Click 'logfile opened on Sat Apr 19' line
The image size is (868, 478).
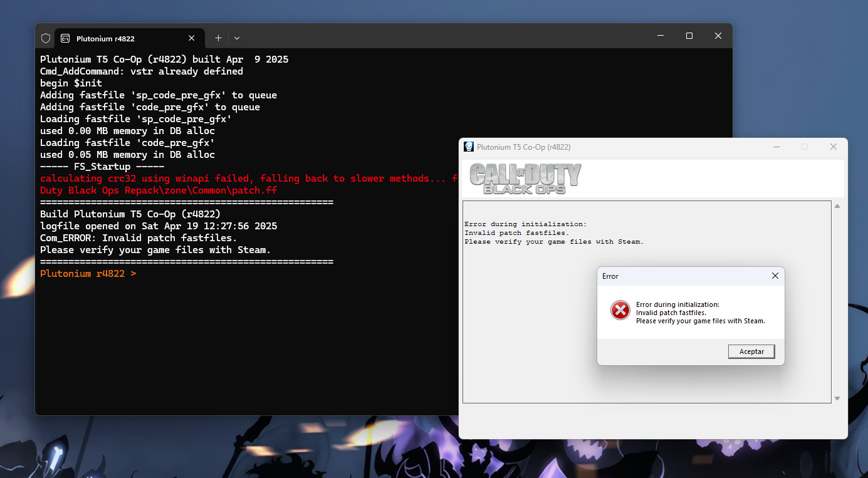[x=159, y=226]
